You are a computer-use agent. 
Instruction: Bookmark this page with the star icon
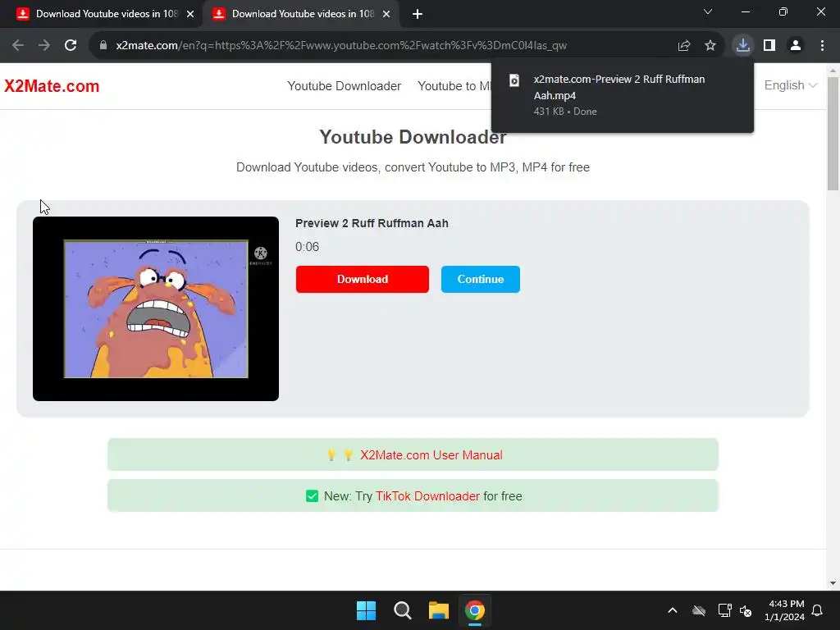tap(710, 46)
